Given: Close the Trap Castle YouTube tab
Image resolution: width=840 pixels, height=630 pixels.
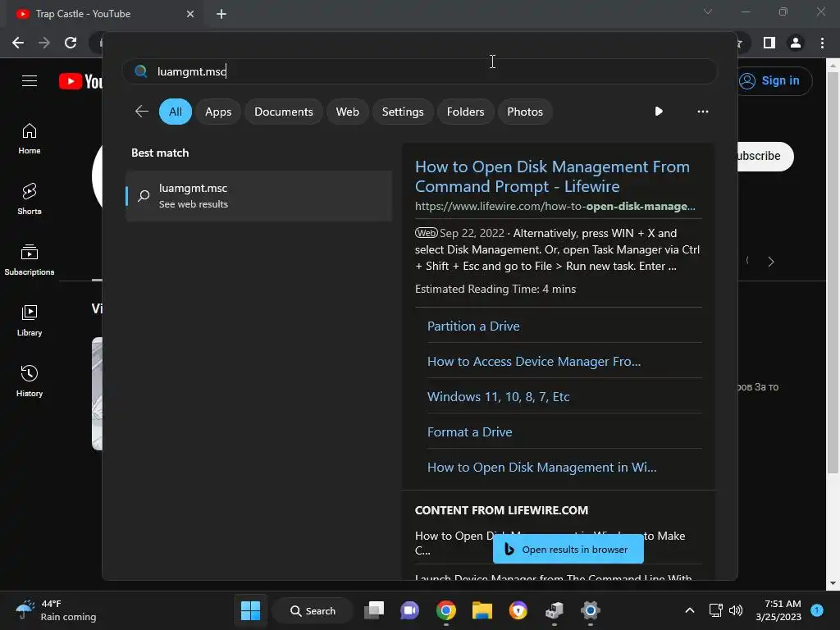Looking at the screenshot, I should [190, 14].
